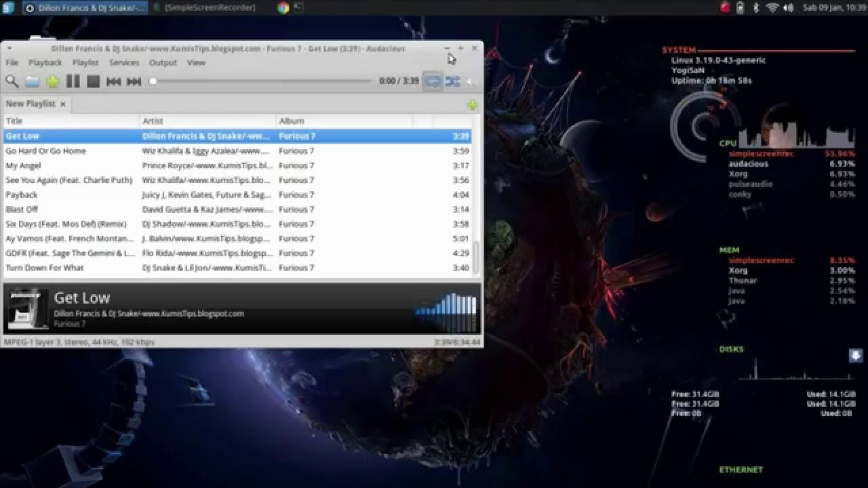Click the 3:39/8:34:44 playlist length status

click(458, 342)
